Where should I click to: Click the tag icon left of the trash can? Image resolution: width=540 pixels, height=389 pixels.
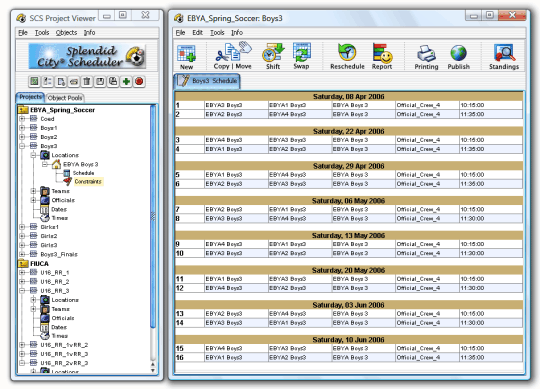(x=74, y=82)
